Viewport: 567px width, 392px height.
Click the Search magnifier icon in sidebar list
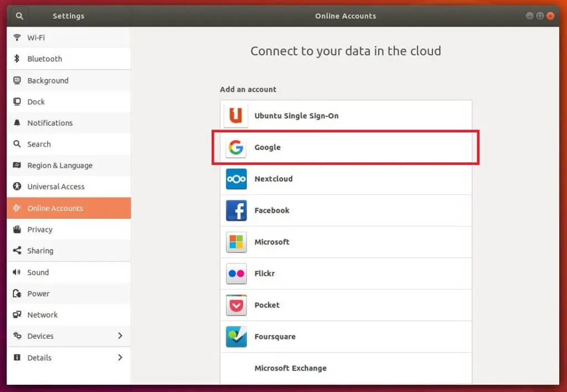click(17, 144)
